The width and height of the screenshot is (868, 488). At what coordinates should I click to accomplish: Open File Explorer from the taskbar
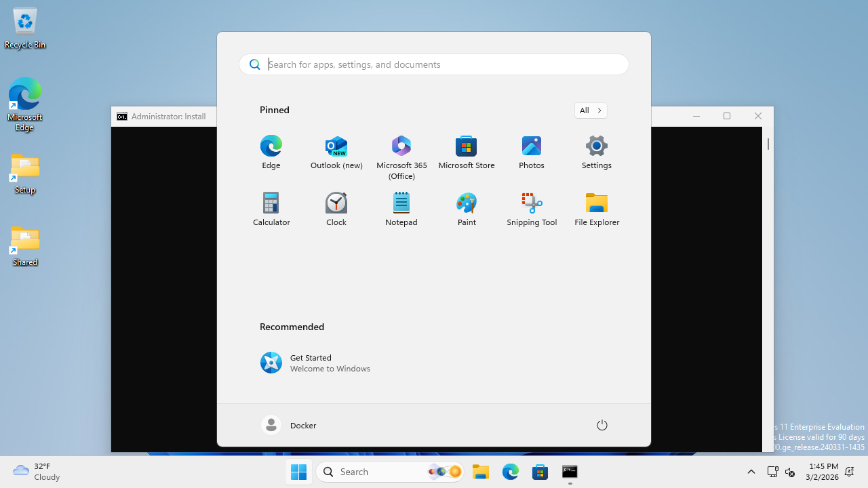481,471
